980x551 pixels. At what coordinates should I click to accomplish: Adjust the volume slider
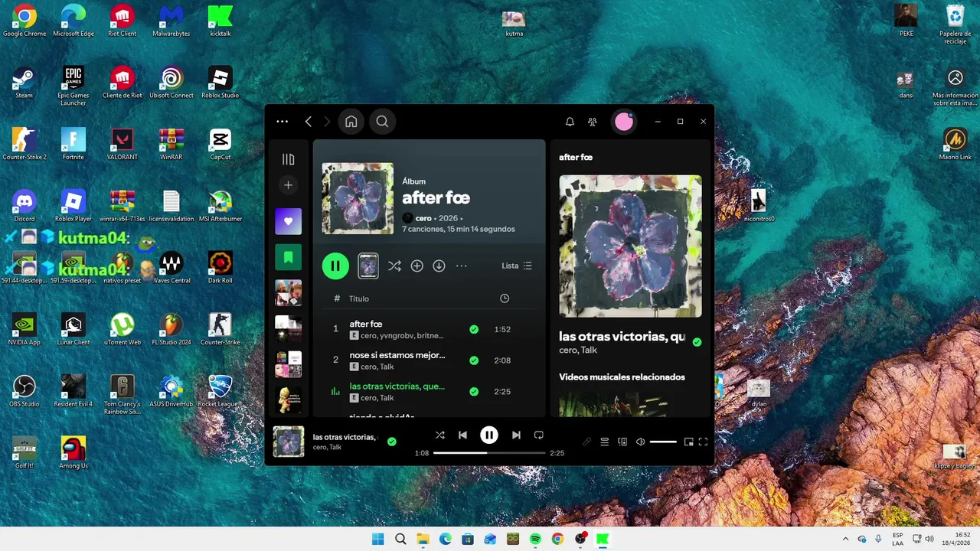pos(663,442)
